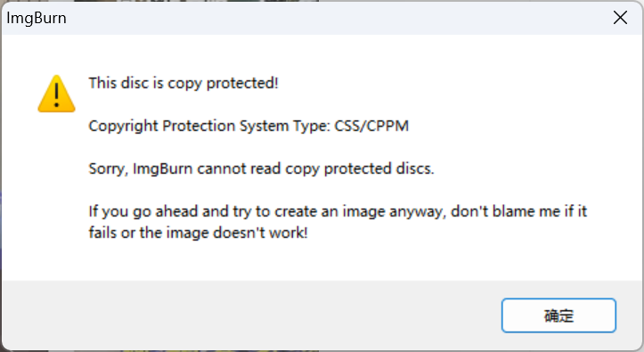Viewport: 644px width, 352px height.
Task: Confirm the dialog with the 确定 button
Action: tap(558, 315)
